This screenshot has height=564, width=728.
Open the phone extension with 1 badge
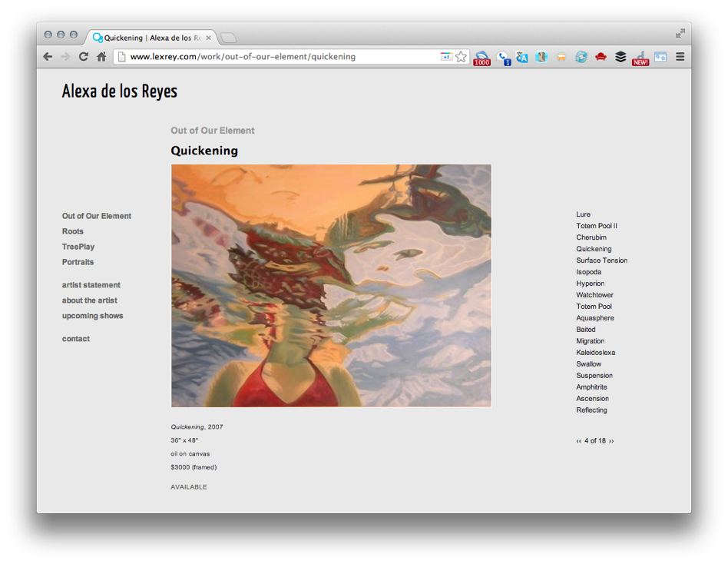pyautogui.click(x=503, y=58)
